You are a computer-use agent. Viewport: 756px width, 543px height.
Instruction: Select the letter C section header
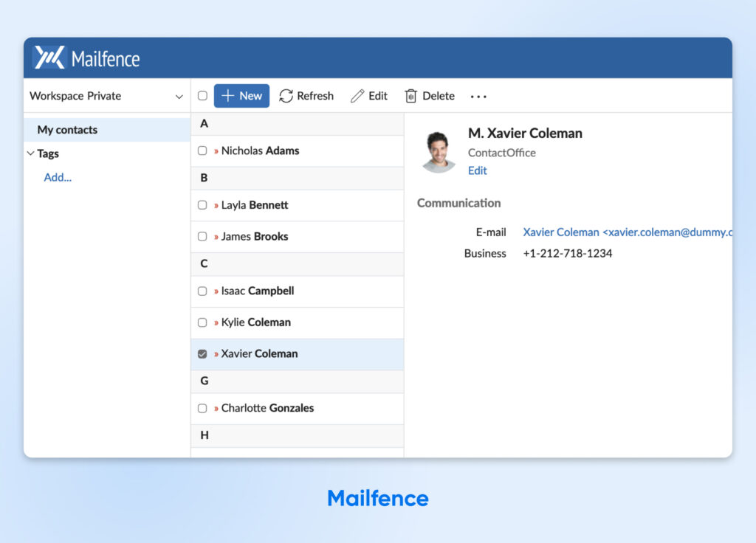205,263
